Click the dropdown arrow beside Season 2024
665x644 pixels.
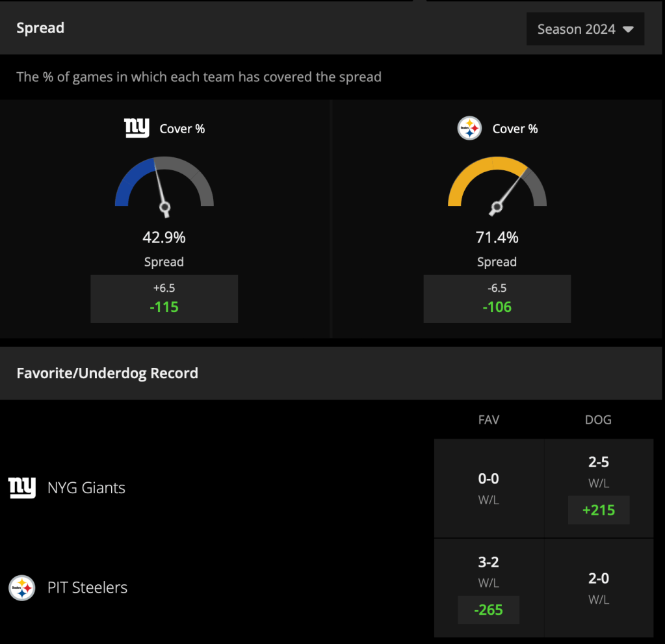pyautogui.click(x=628, y=29)
